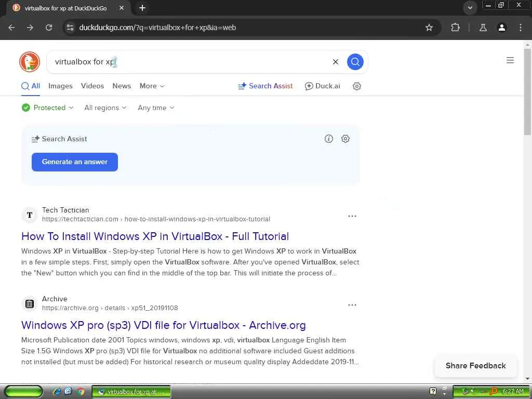
Task: Open the Chrome three-dot menu
Action: 521,28
